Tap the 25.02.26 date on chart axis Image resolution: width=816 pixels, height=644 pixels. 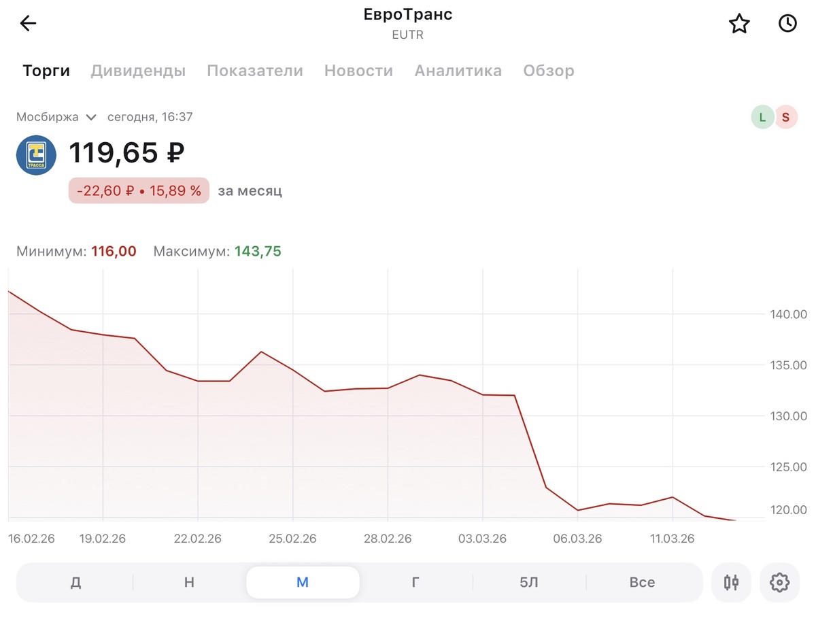pyautogui.click(x=292, y=539)
